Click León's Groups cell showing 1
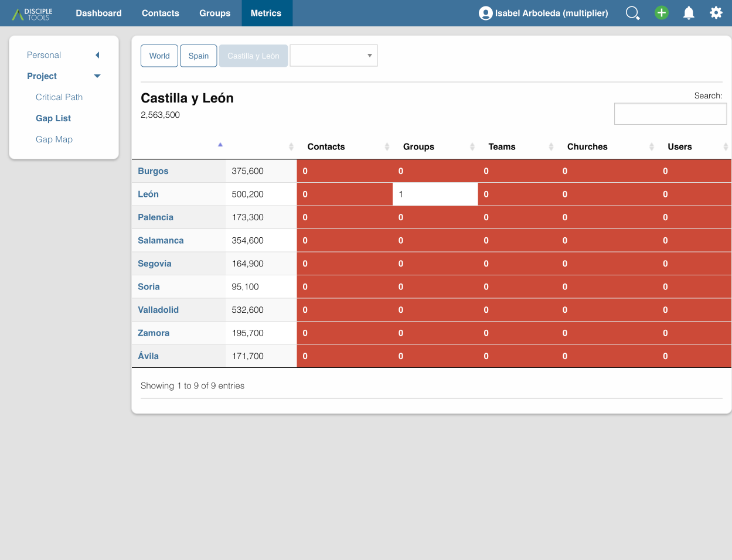 [435, 194]
